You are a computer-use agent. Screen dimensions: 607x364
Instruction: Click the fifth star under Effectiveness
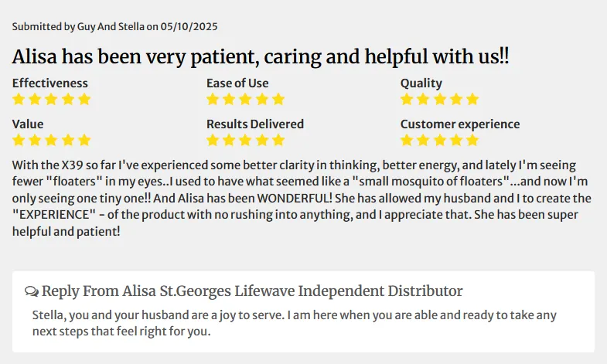pyautogui.click(x=84, y=100)
